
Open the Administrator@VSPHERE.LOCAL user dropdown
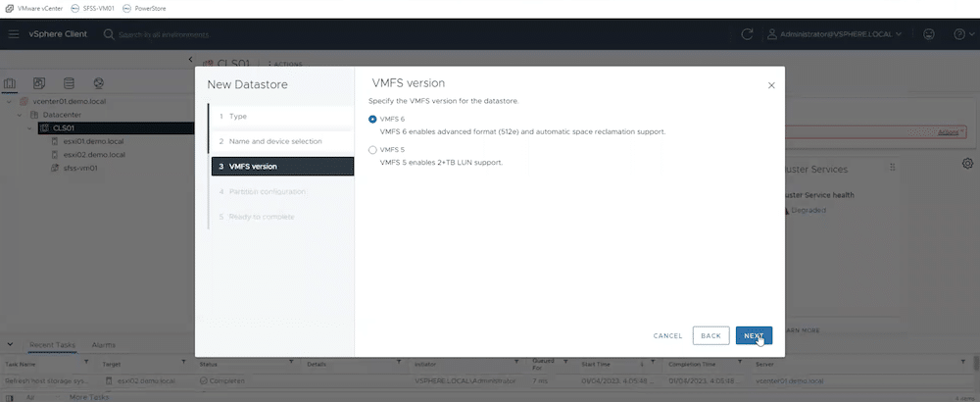click(x=834, y=34)
